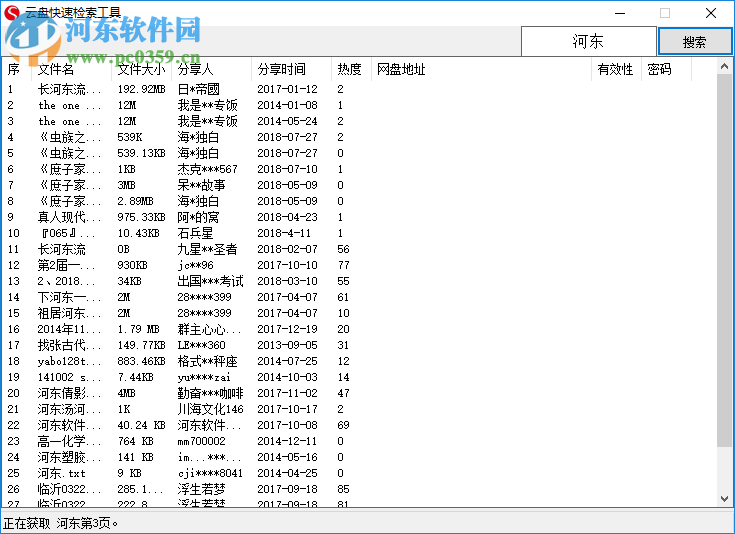Select row 15 file 祖居河东...
Image resolution: width=735 pixels, height=534 pixels.
pyautogui.click(x=359, y=313)
